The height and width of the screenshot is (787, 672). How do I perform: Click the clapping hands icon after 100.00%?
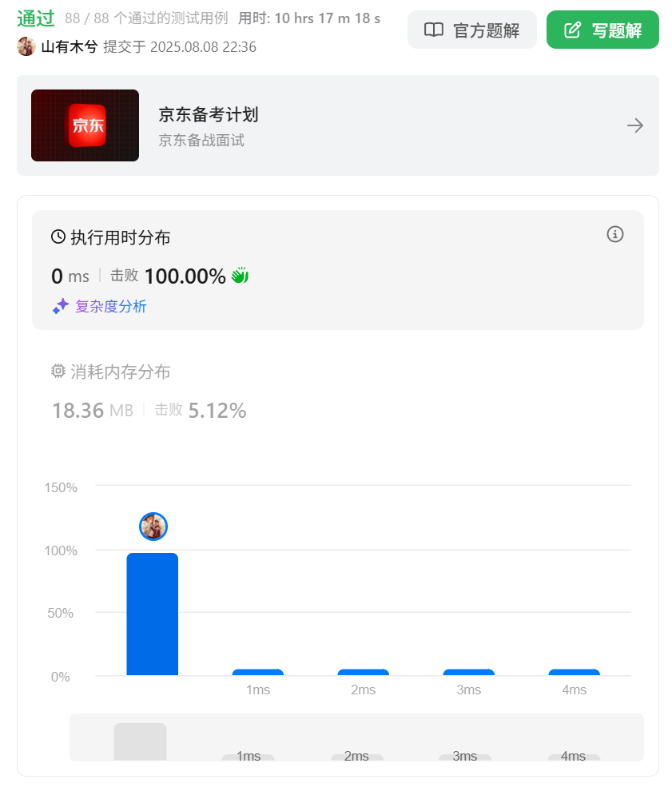pyautogui.click(x=240, y=276)
